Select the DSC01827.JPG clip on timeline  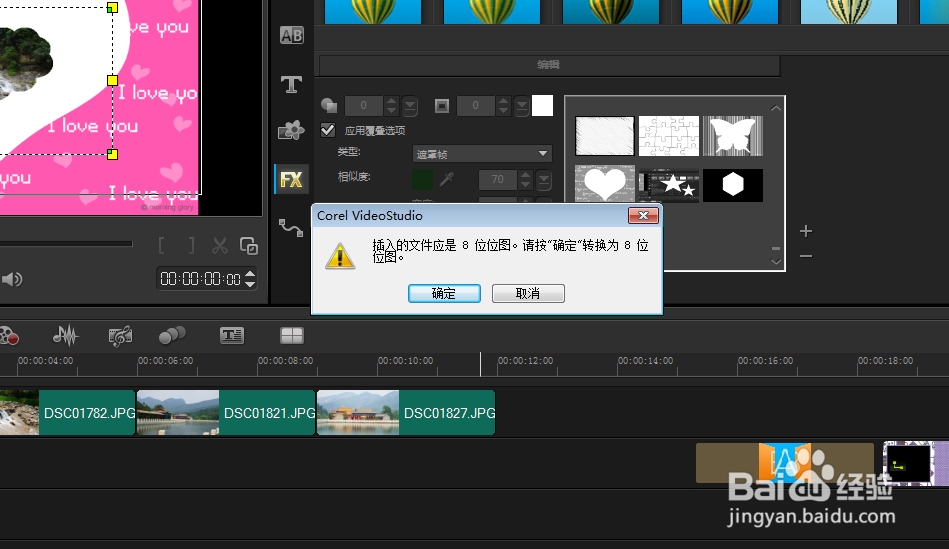click(406, 413)
